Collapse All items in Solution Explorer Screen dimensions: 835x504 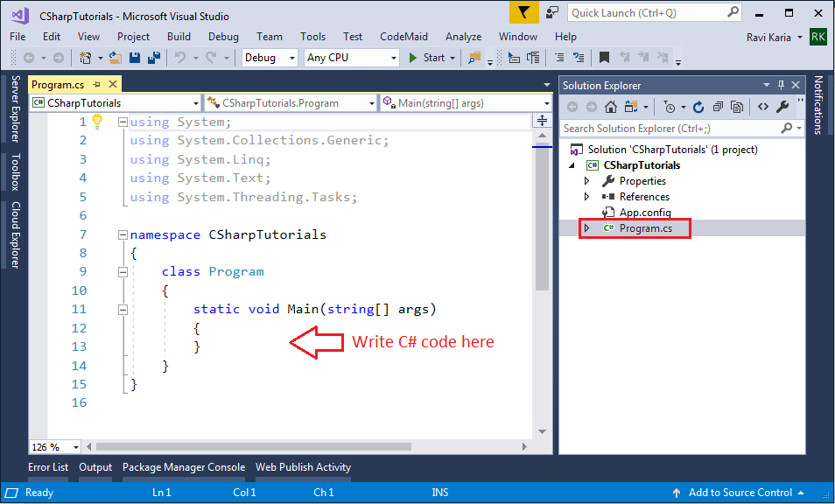coord(718,105)
